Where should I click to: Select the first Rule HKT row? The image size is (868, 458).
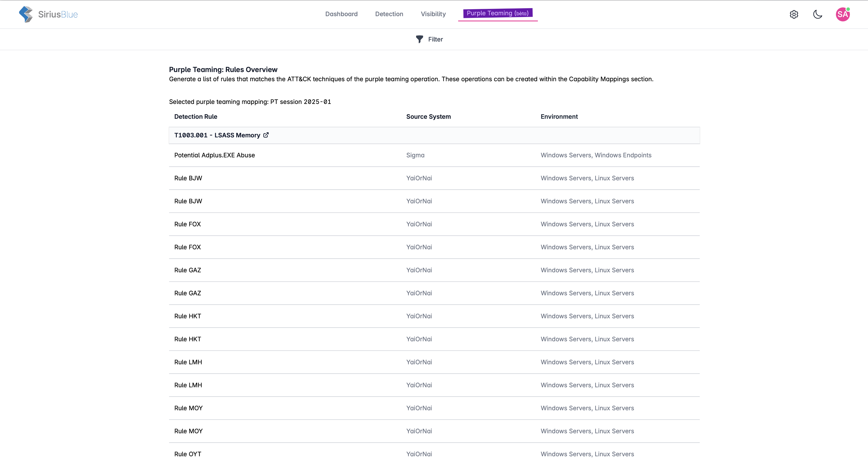coord(187,316)
